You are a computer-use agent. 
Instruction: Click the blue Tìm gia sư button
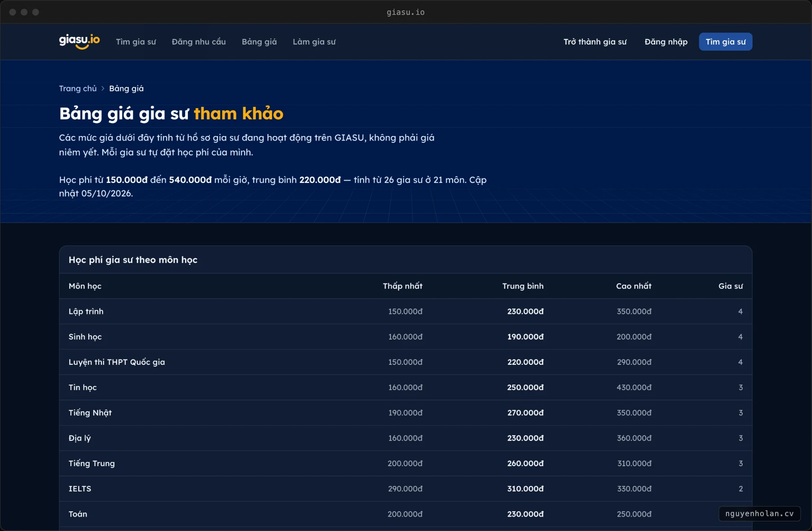click(726, 42)
